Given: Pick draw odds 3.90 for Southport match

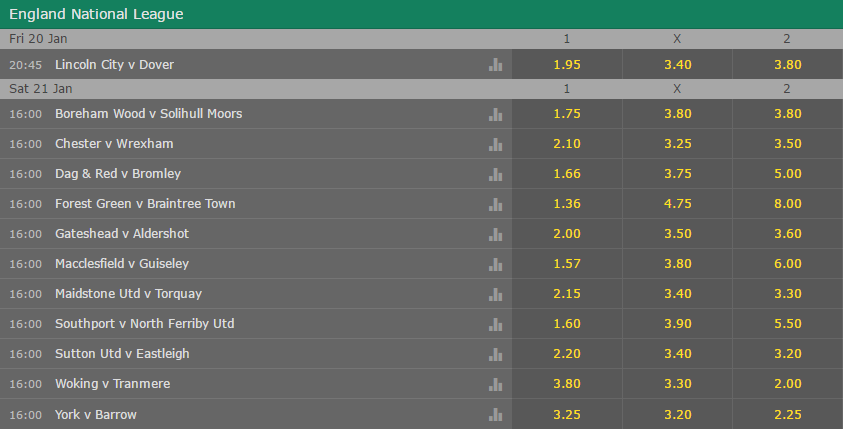Looking at the screenshot, I should (677, 324).
